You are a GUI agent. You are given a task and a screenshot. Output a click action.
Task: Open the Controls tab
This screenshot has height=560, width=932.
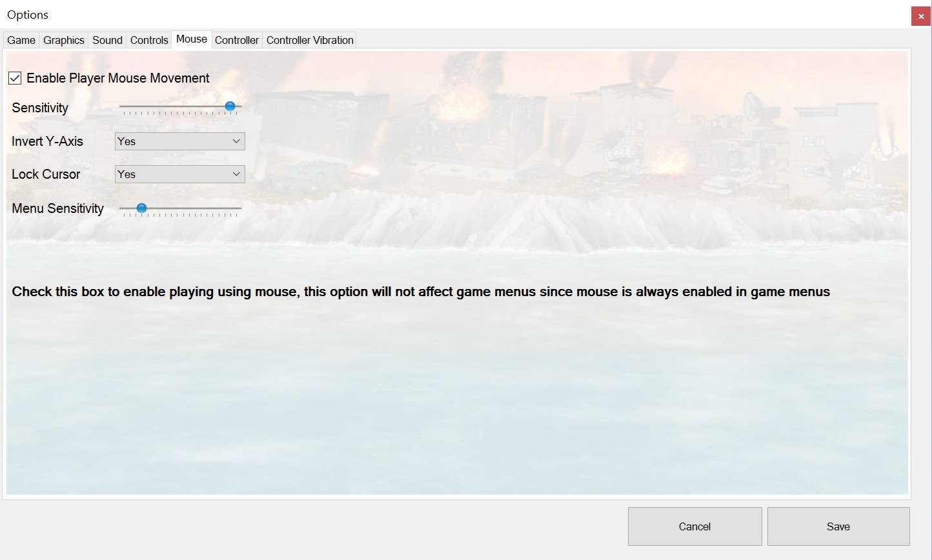(149, 39)
